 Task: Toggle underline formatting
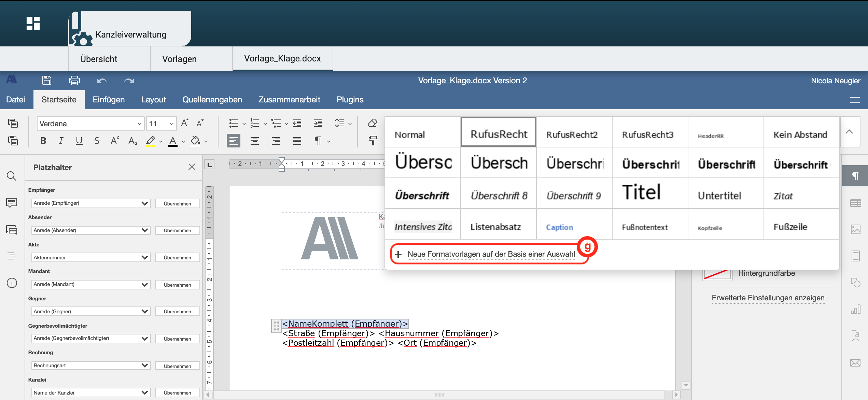click(x=79, y=141)
